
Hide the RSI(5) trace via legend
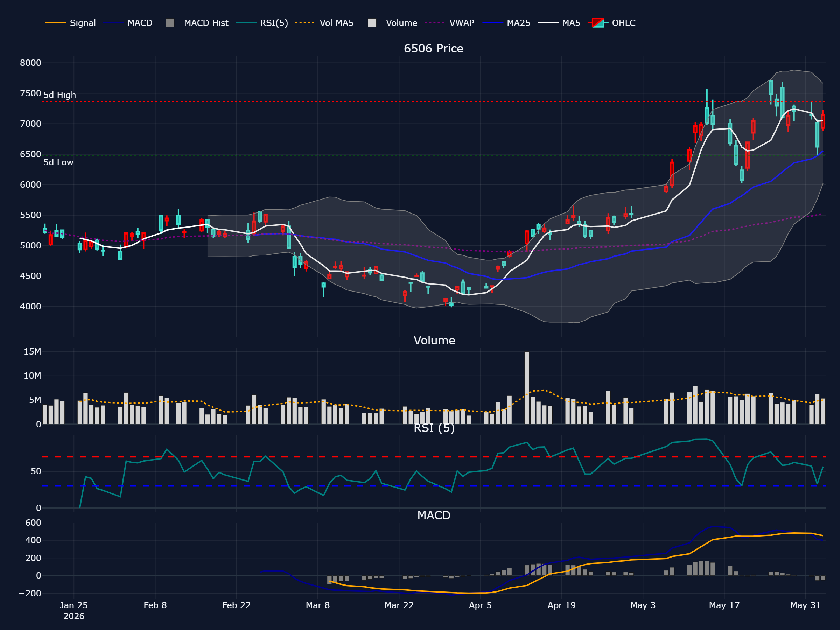(262, 23)
